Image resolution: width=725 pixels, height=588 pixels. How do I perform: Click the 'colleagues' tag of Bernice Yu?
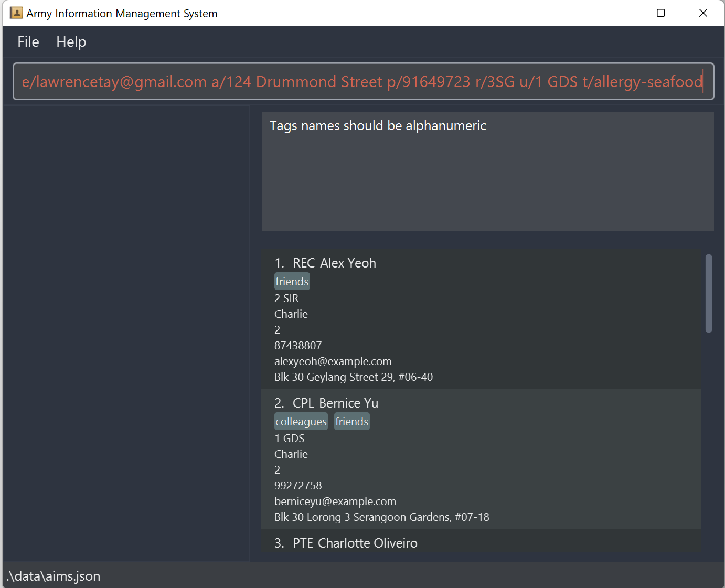[301, 422]
